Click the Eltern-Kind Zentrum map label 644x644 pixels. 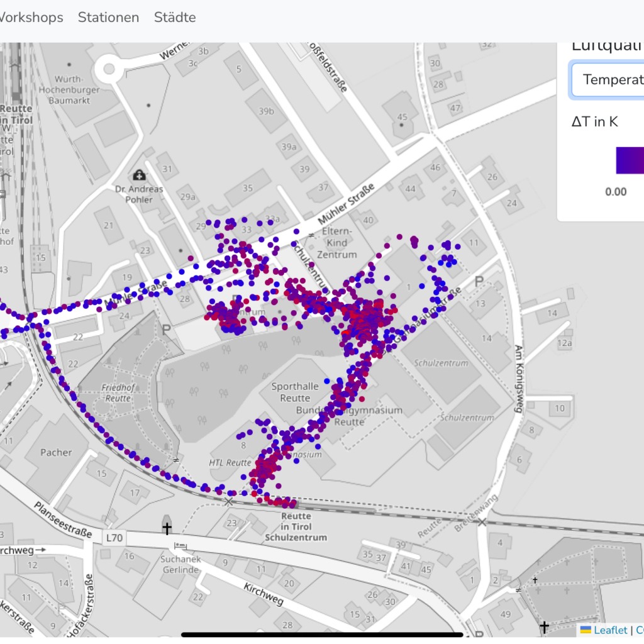(x=339, y=243)
